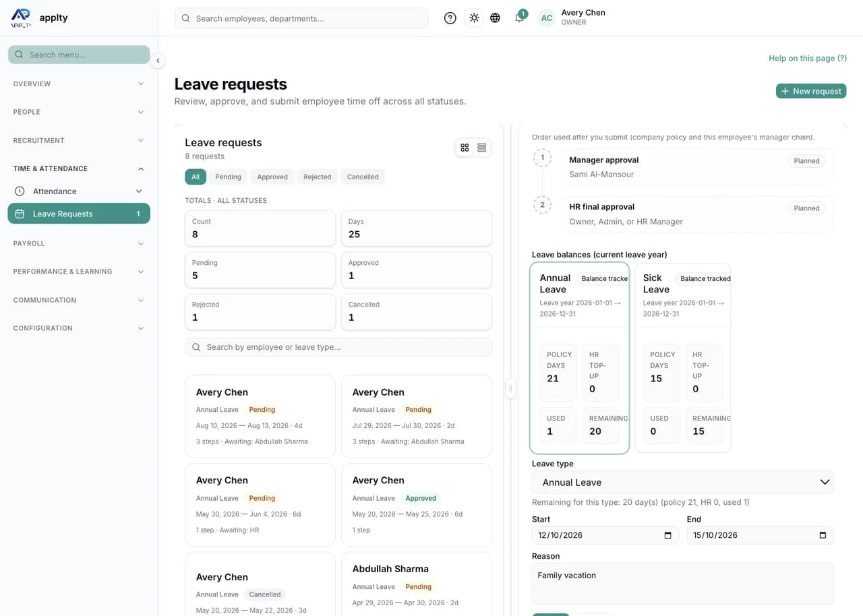Select the Sick Leave balance card
The height and width of the screenshot is (616, 863).
click(x=683, y=358)
